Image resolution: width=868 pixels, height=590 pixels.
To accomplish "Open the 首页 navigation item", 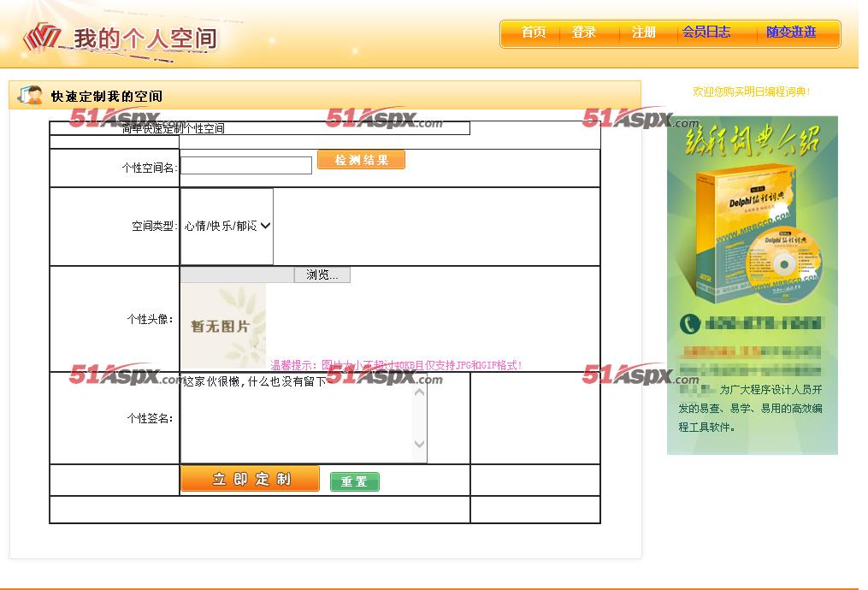I will pos(533,32).
